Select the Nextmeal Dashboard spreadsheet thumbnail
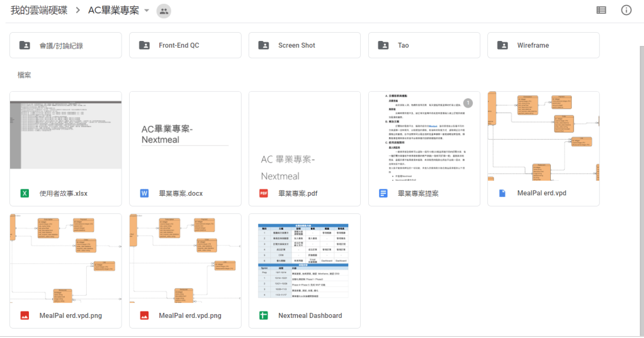This screenshot has width=644, height=338. pos(305,258)
